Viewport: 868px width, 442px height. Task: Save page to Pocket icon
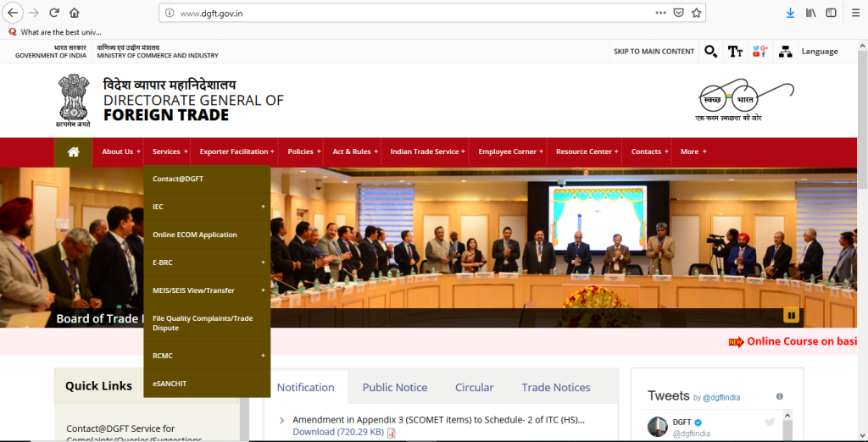(678, 13)
